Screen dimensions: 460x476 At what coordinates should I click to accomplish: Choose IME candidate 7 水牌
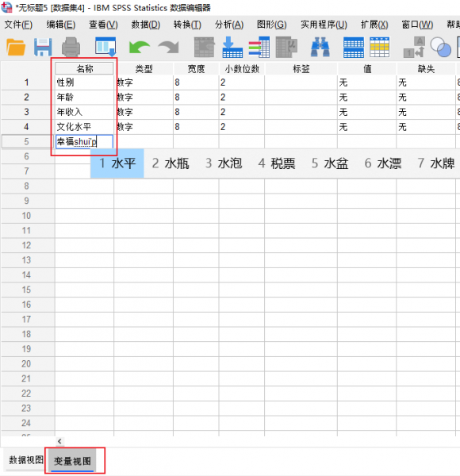(436, 163)
